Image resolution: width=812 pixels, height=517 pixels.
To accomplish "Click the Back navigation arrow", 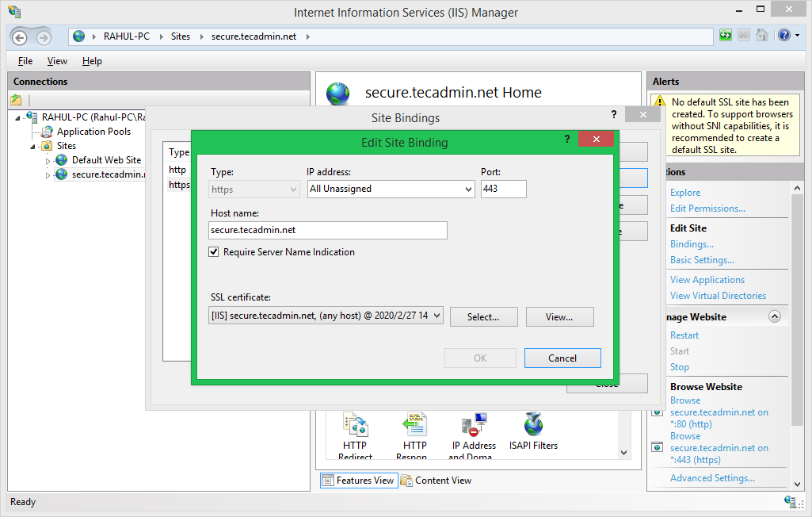I will click(20, 37).
